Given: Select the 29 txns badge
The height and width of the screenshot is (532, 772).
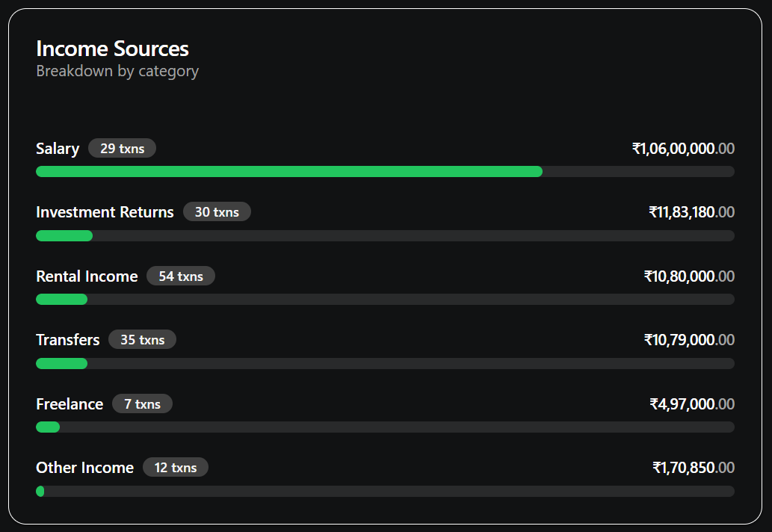Looking at the screenshot, I should pyautogui.click(x=122, y=149).
